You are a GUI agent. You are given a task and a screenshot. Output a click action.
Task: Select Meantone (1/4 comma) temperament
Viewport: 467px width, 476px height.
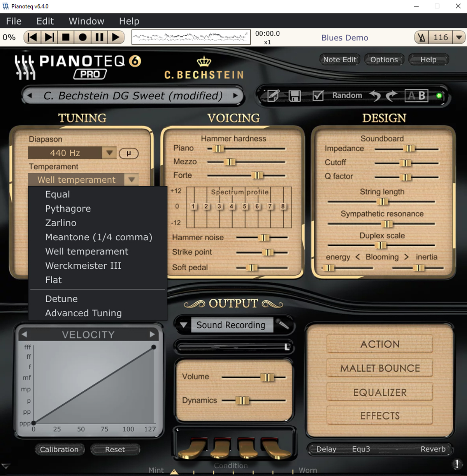(x=98, y=237)
